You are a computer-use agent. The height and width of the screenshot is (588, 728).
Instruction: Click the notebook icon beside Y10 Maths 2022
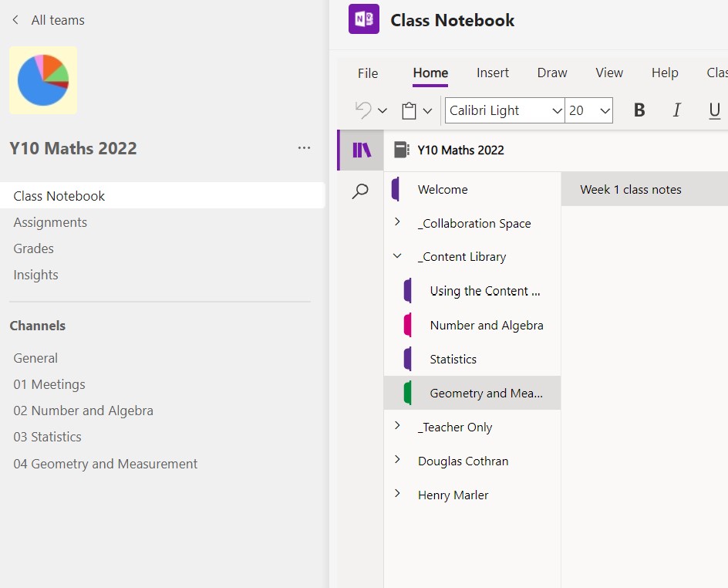[402, 150]
